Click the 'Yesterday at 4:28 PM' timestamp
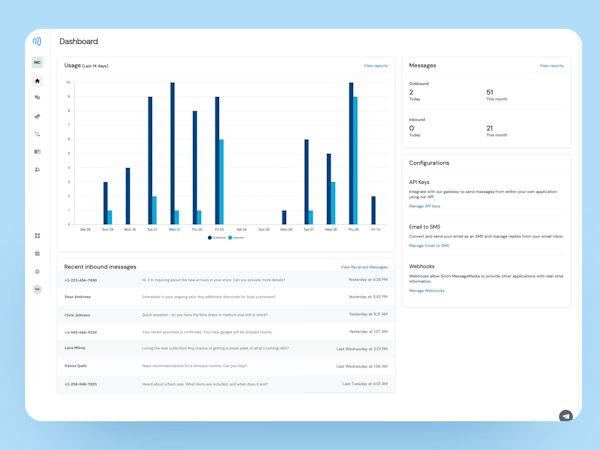This screenshot has width=600, height=450. [368, 280]
